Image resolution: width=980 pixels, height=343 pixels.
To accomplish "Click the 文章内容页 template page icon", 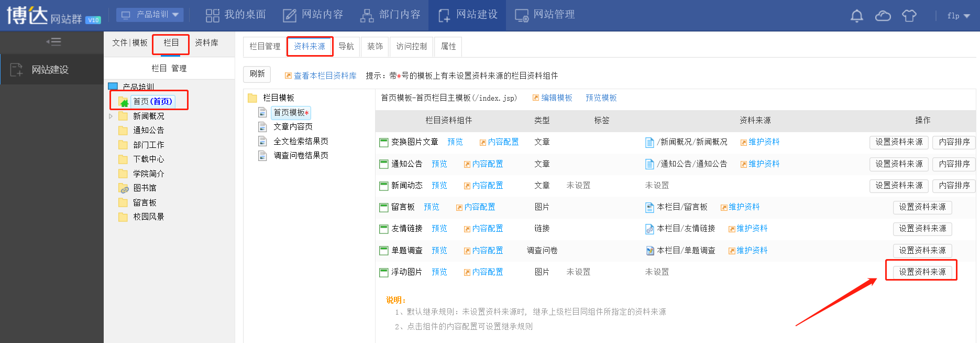I will pos(262,127).
